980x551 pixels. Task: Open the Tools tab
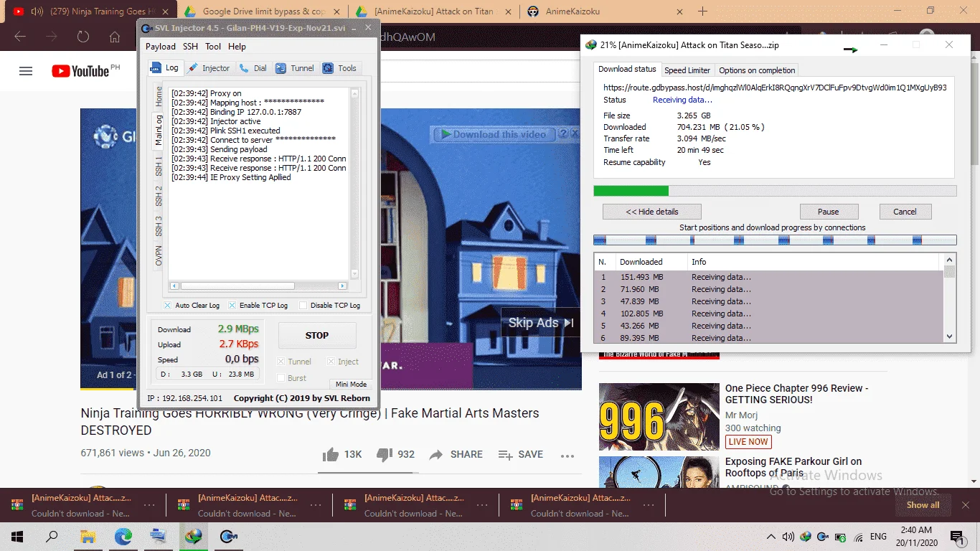[x=339, y=68]
